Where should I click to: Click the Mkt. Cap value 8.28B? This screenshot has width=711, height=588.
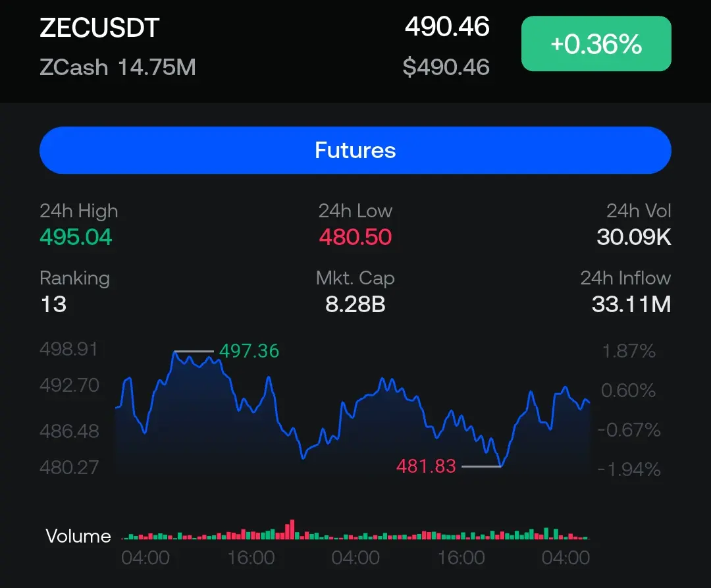pos(355,304)
